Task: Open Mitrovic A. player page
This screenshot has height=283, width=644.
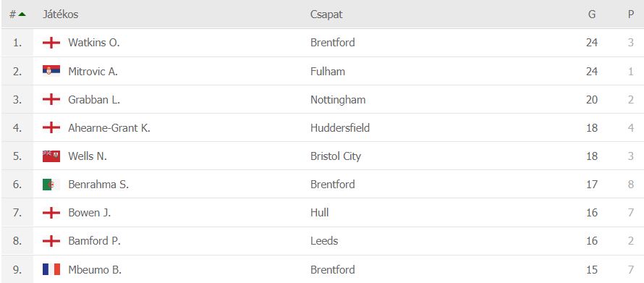Action: [93, 72]
